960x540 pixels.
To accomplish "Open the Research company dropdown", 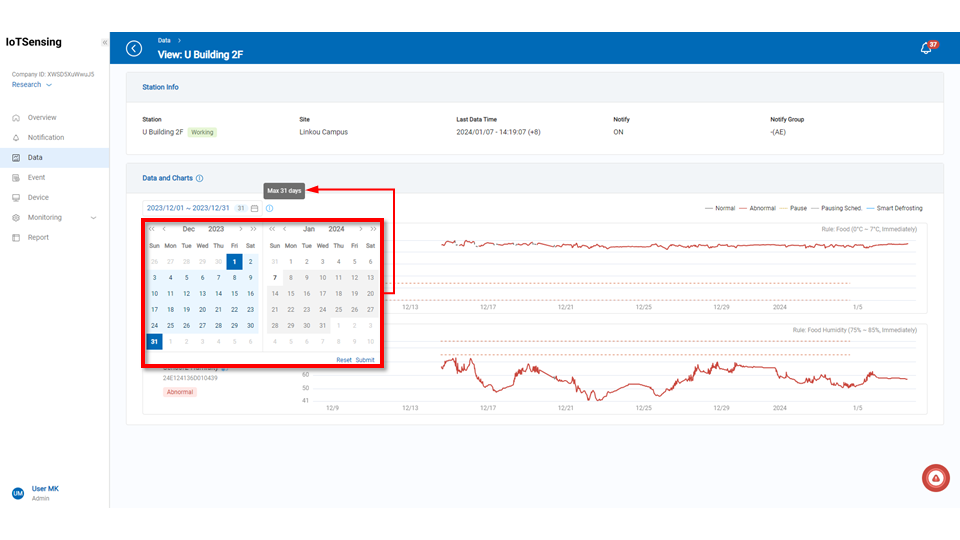I will (32, 85).
